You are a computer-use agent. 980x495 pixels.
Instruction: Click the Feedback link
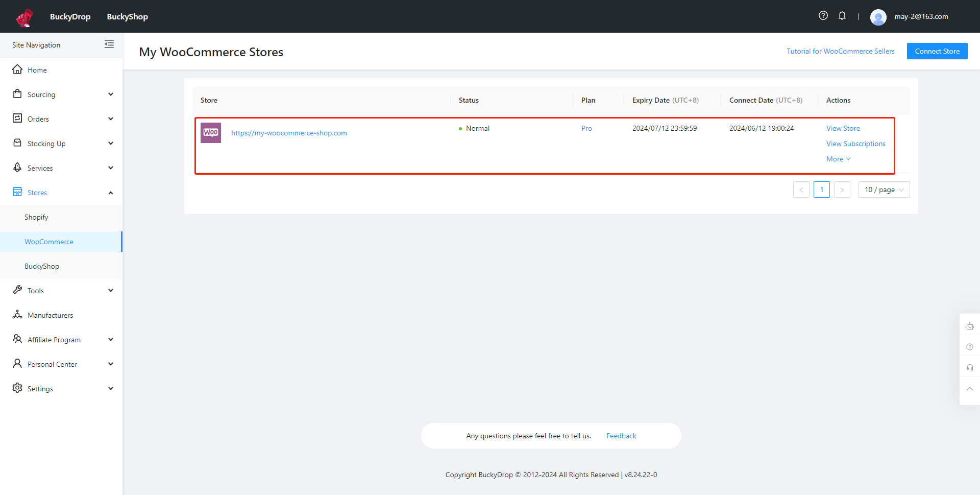[621, 436]
